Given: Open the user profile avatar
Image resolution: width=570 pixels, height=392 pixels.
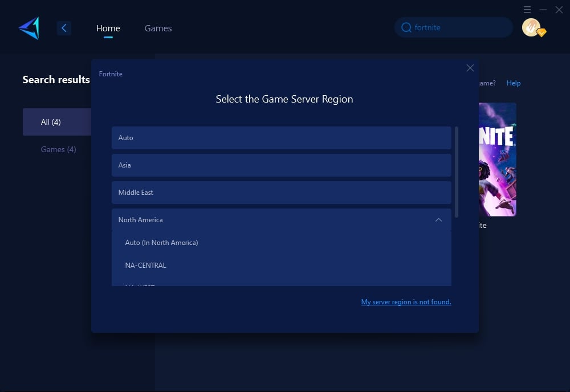Looking at the screenshot, I should pyautogui.click(x=531, y=27).
